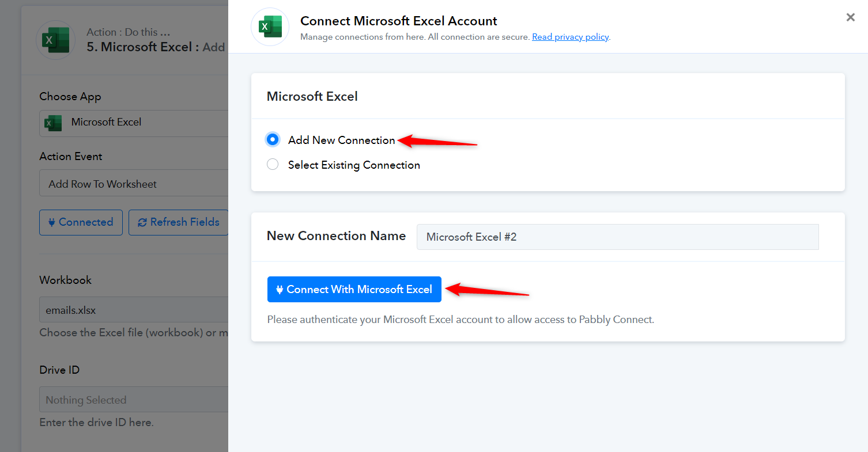Open the Choose App dropdown showing Microsoft Excel
This screenshot has width=868, height=452.
pyautogui.click(x=134, y=123)
